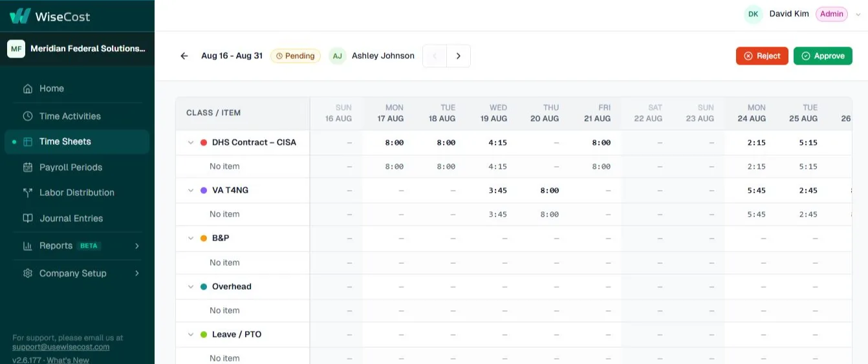Click the DK user avatar
The width and height of the screenshot is (868, 364).
coord(754,14)
